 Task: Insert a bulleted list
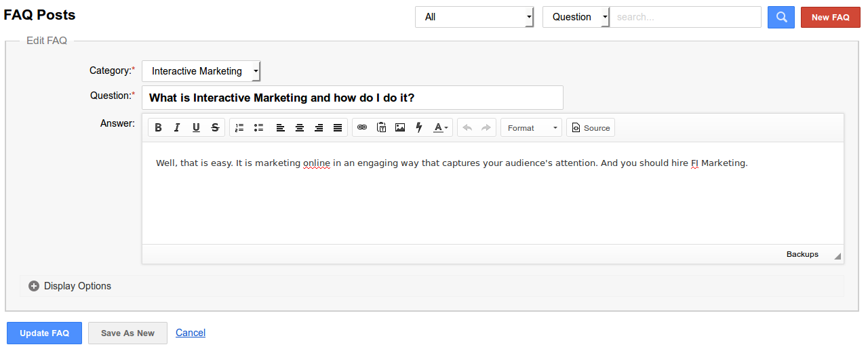pos(258,127)
